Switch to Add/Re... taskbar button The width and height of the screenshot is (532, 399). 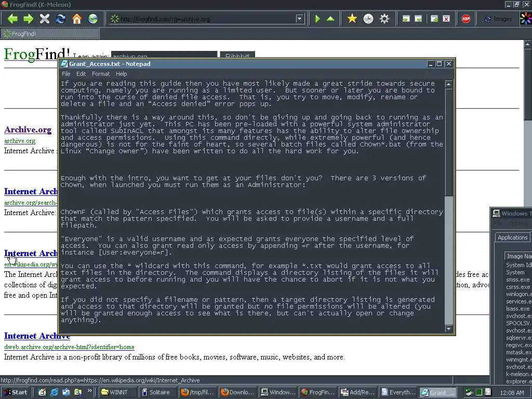click(357, 392)
